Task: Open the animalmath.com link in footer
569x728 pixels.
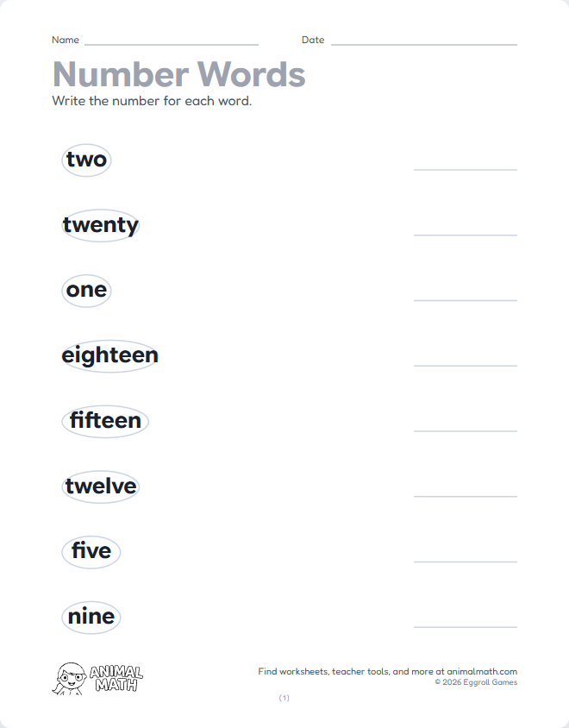Action: [x=482, y=671]
